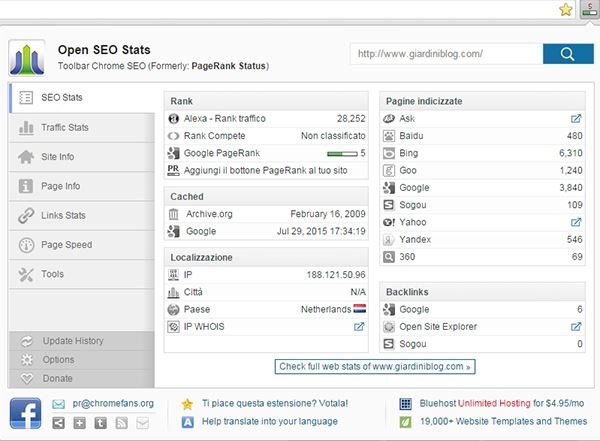Click the PageRank Status text in header
600x441 pixels.
click(228, 66)
